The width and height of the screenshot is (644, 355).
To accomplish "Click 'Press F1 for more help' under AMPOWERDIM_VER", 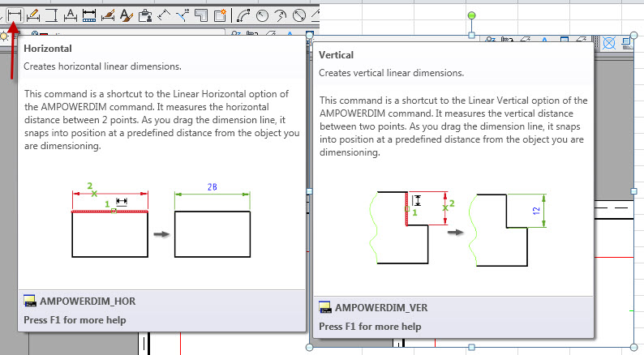I will point(370,327).
